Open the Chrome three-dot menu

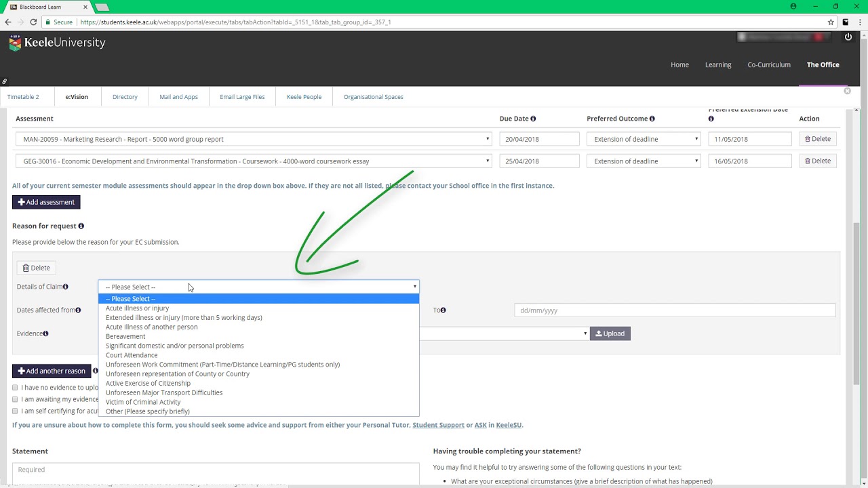[x=859, y=22]
